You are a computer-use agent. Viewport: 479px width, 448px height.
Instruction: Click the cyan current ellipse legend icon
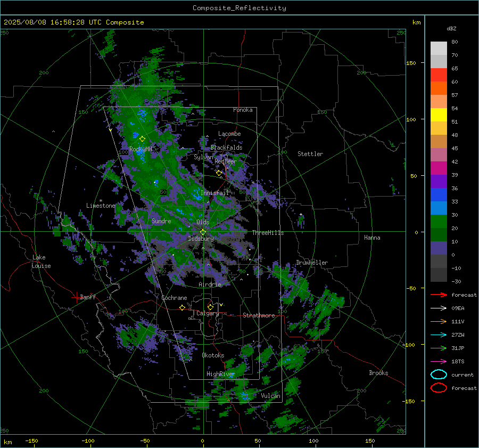439,374
